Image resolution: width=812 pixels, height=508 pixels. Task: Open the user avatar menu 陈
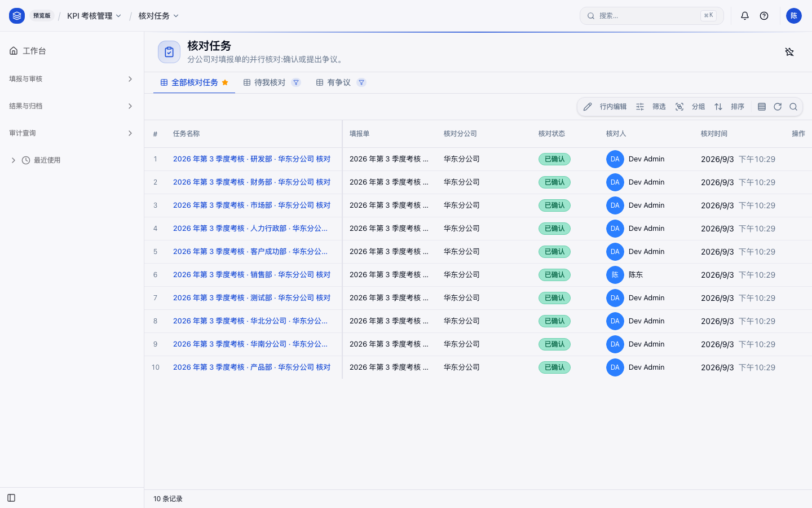794,16
